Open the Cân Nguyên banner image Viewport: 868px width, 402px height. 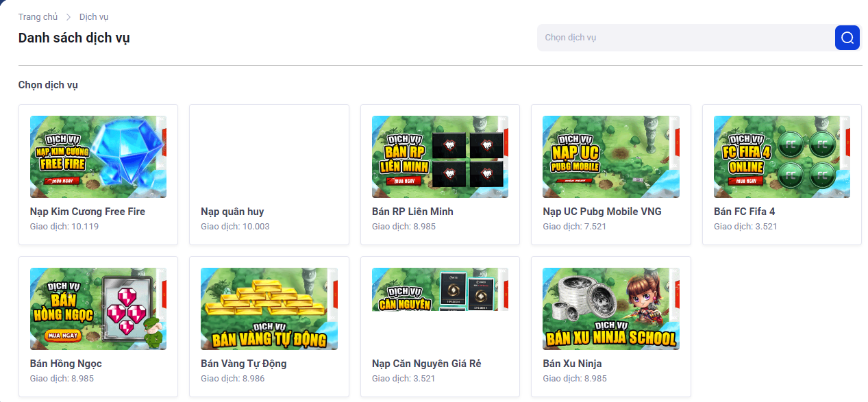click(440, 289)
